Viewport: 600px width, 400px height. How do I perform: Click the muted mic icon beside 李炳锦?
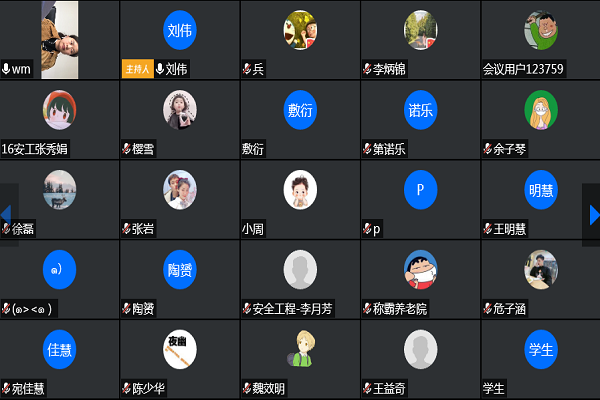pyautogui.click(x=367, y=69)
